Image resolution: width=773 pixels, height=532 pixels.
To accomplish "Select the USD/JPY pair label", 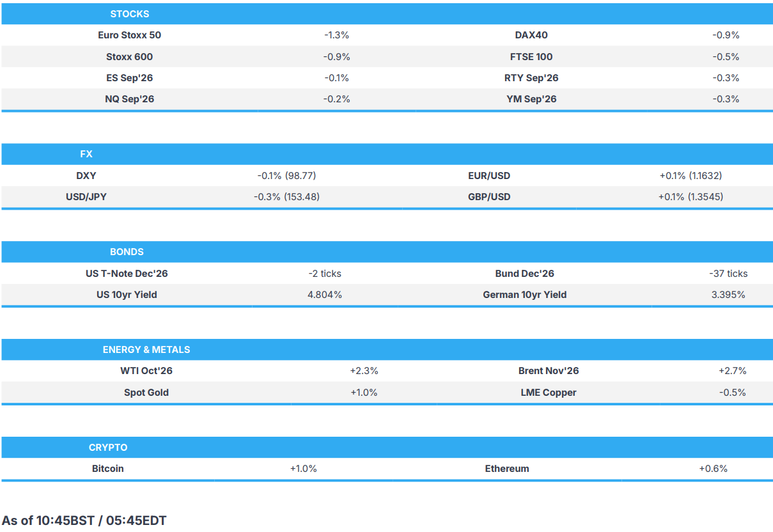I will tap(86, 196).
